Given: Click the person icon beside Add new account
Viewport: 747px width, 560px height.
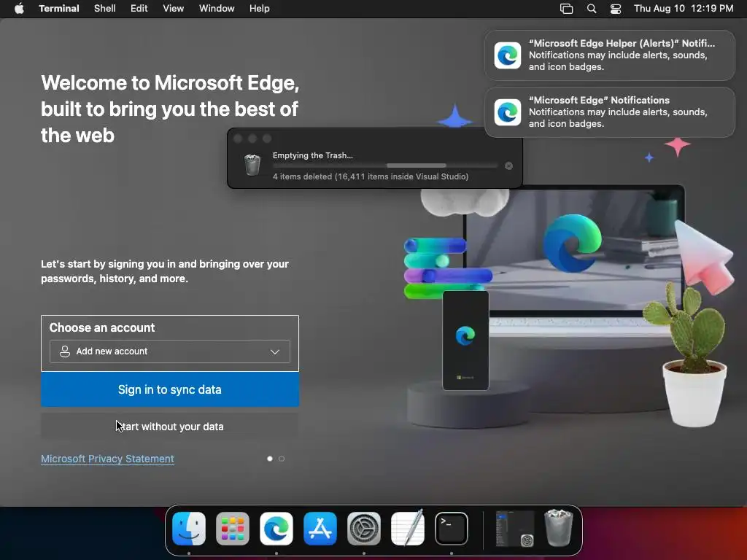Looking at the screenshot, I should click(64, 351).
